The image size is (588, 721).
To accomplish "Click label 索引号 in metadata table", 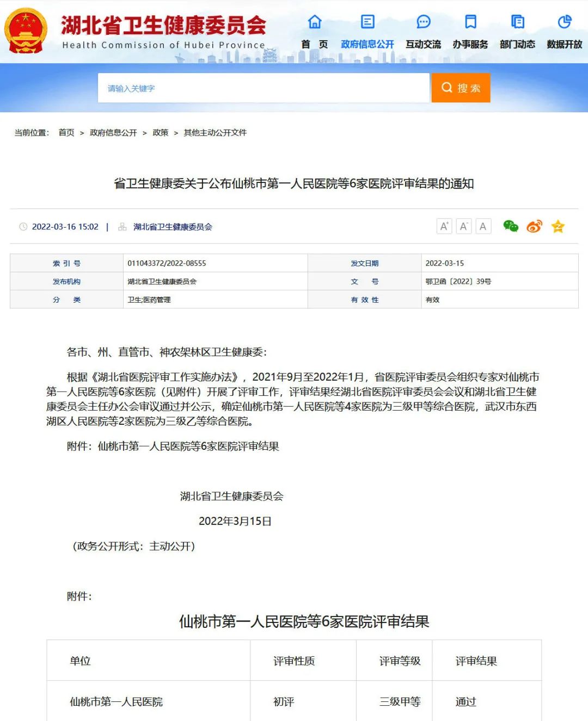I will 66,263.
